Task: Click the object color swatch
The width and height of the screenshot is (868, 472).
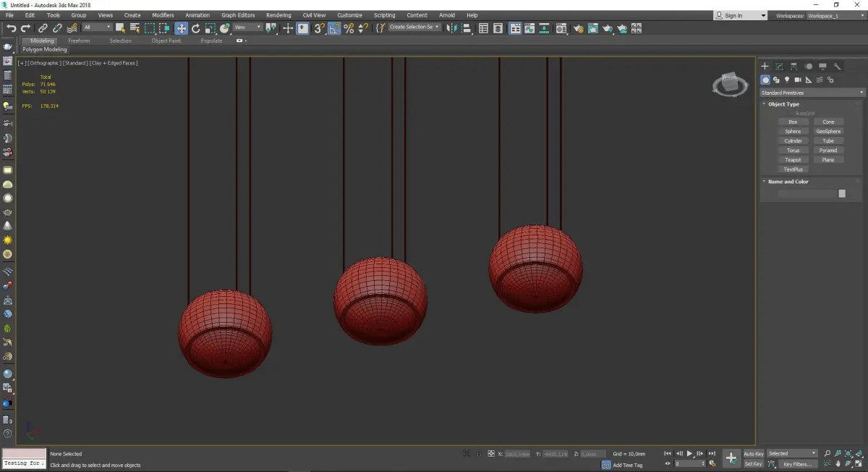Action: (842, 194)
